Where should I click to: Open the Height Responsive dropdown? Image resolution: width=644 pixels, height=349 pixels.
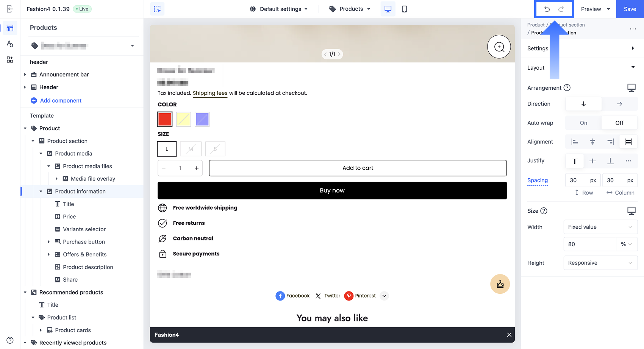coord(600,263)
